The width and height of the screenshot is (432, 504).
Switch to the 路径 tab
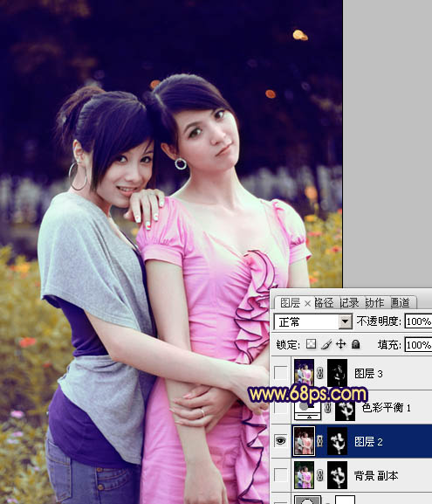coord(324,303)
